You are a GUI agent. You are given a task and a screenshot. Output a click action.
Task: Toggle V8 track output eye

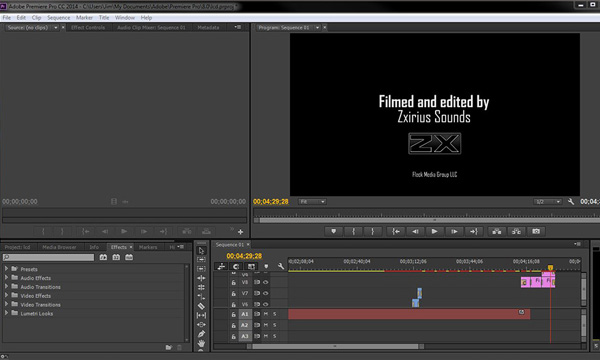click(x=266, y=282)
